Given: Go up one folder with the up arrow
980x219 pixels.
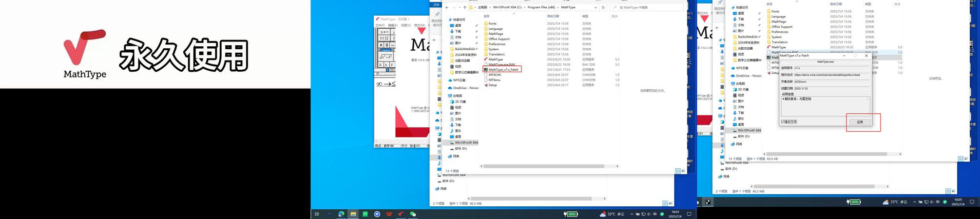Looking at the screenshot, I should [x=464, y=7].
